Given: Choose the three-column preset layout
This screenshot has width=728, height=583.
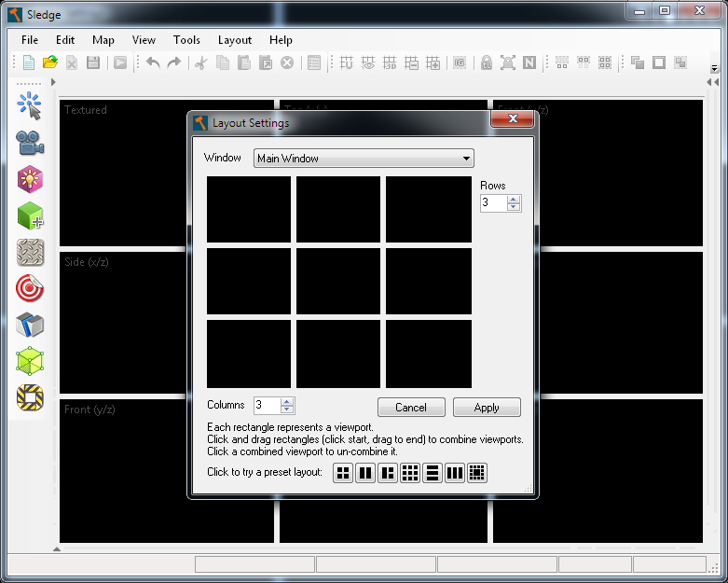Looking at the screenshot, I should click(455, 473).
